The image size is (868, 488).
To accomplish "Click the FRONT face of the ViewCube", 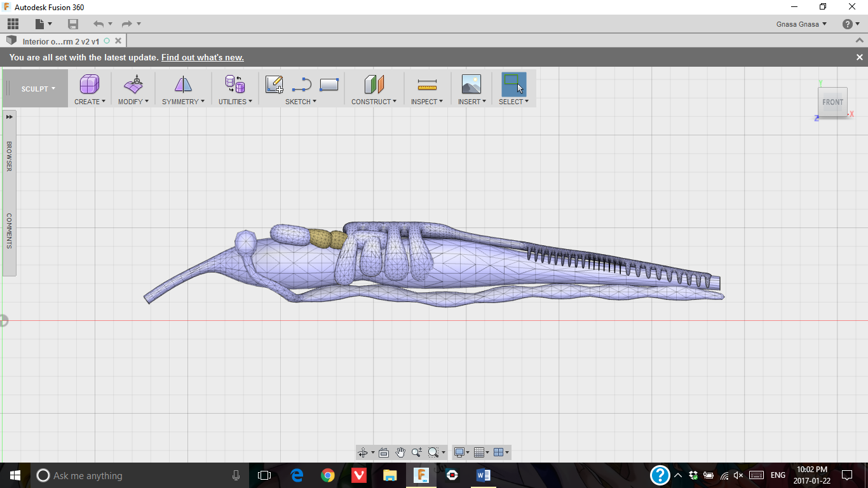I will tap(832, 102).
